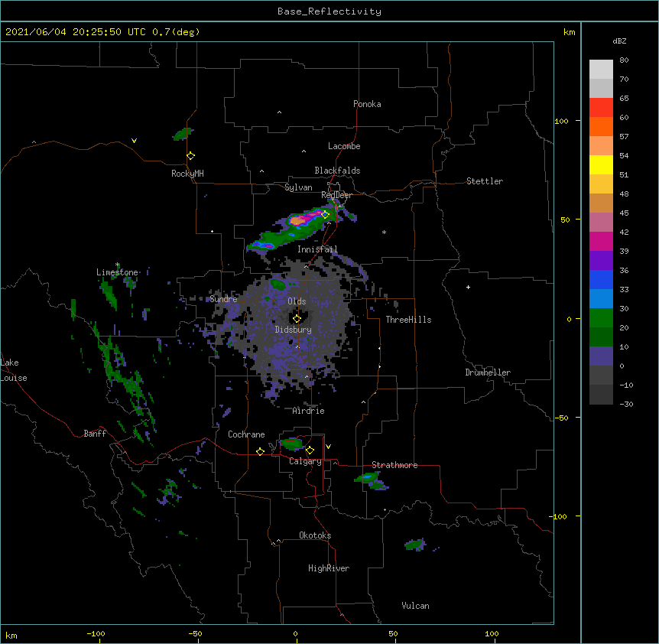Screen dimensions: 659x644
Task: Select the radar site diamond under Olds
Action: (297, 319)
